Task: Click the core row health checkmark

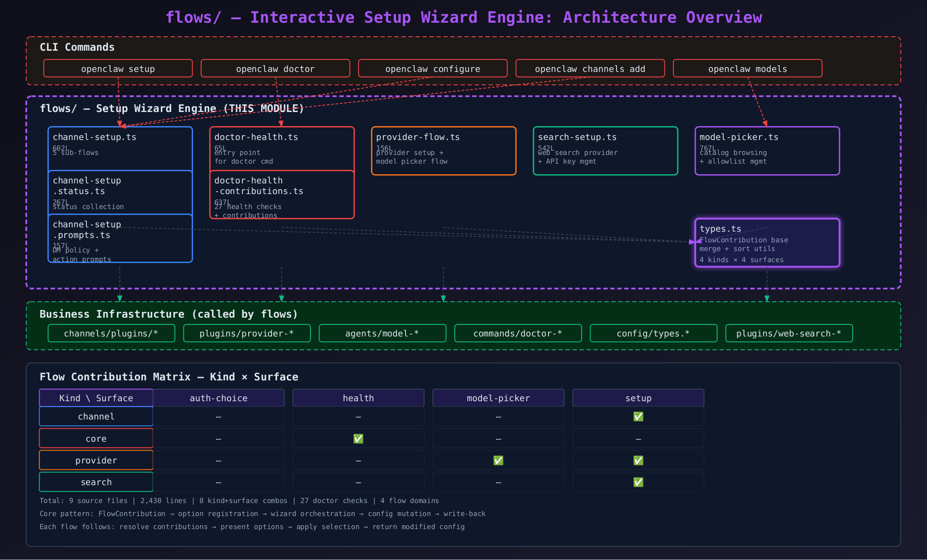Action: tap(358, 439)
